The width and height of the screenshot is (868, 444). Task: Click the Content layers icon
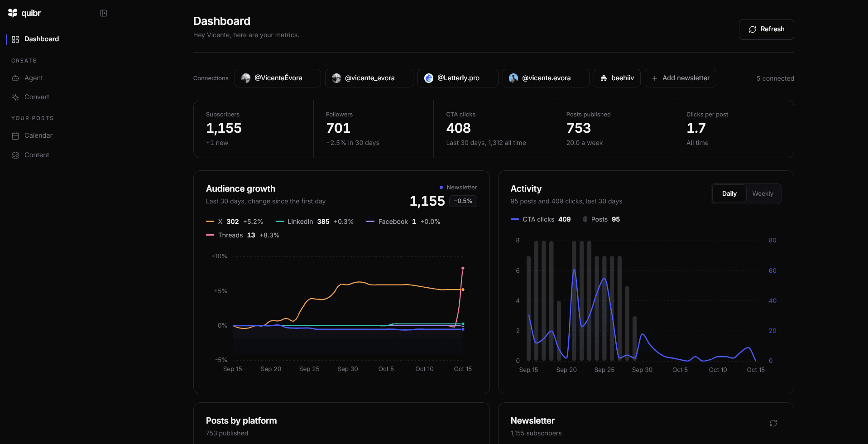pos(15,155)
